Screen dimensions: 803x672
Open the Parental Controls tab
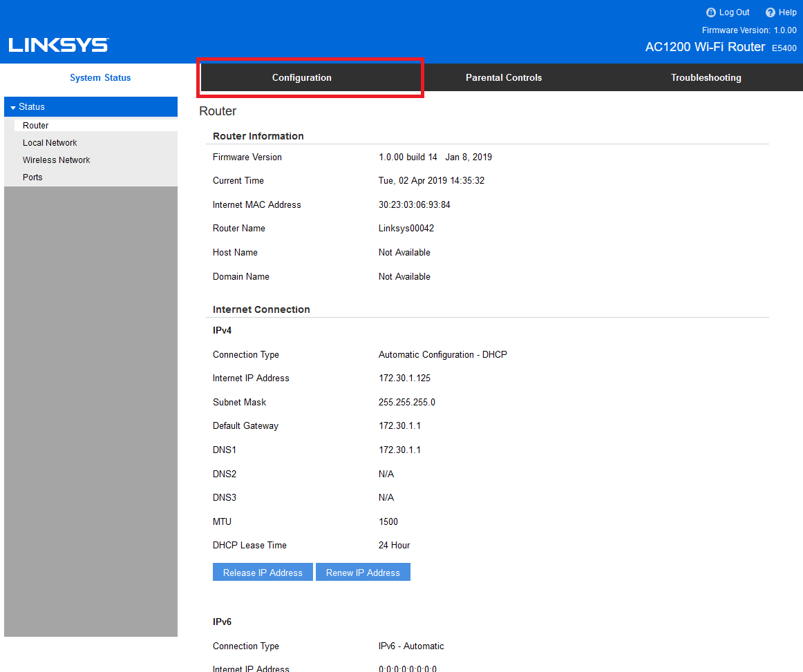[503, 78]
